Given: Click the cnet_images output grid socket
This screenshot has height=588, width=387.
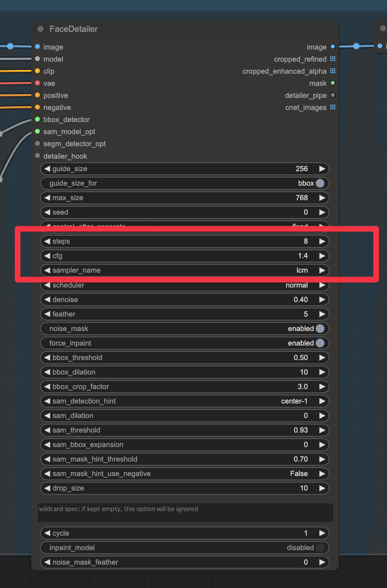Looking at the screenshot, I should coord(333,107).
